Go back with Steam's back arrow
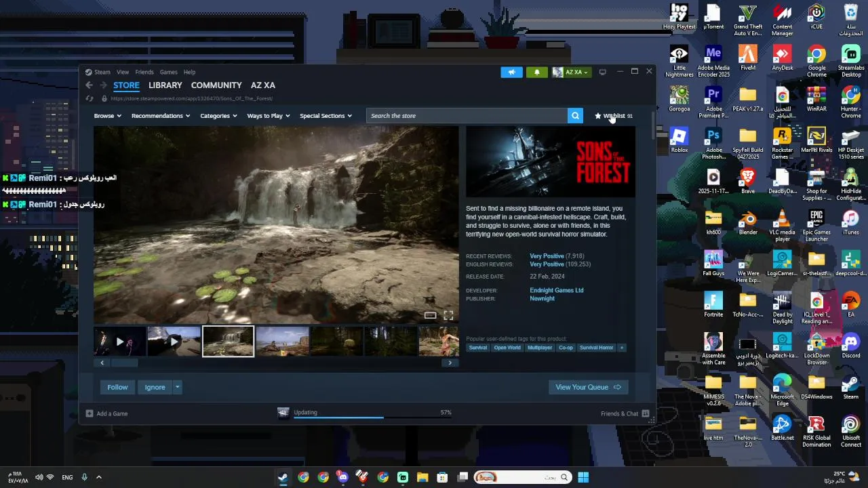The image size is (868, 488). (x=89, y=85)
